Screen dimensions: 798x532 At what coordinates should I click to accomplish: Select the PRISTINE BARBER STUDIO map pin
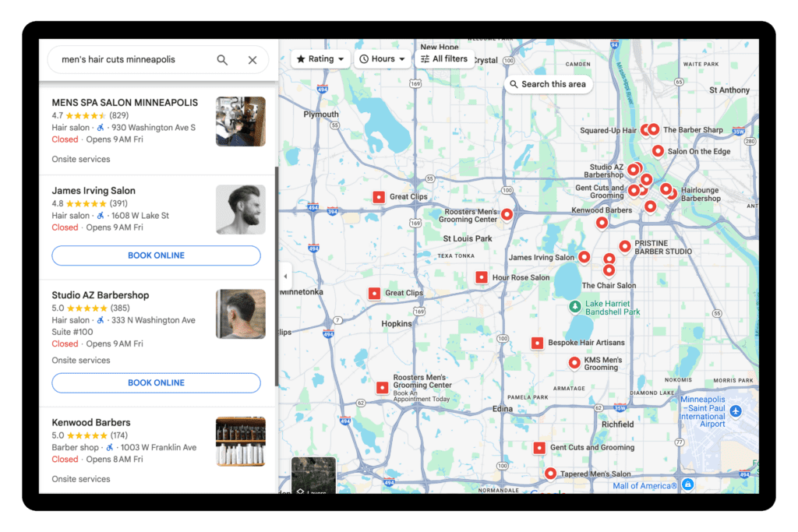click(625, 247)
